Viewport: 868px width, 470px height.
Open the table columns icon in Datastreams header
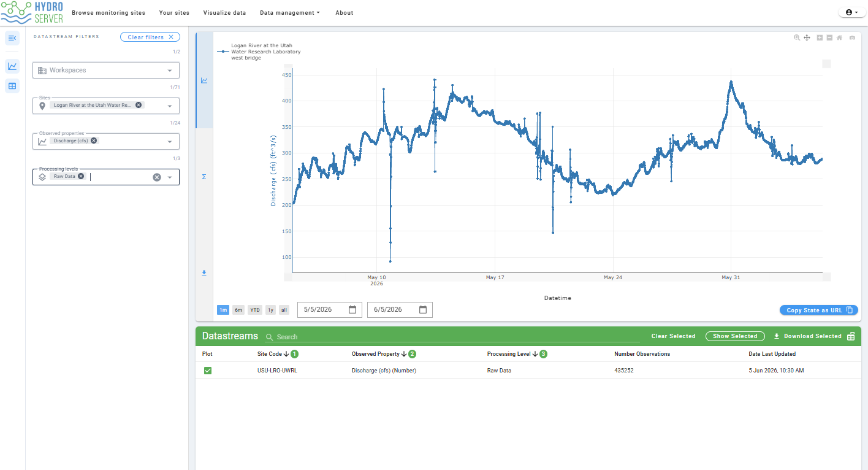point(851,336)
